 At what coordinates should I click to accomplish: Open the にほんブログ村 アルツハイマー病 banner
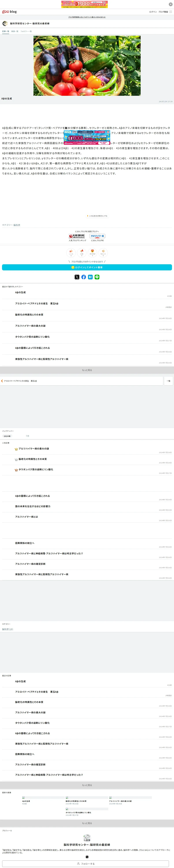pyautogui.click(x=97, y=236)
